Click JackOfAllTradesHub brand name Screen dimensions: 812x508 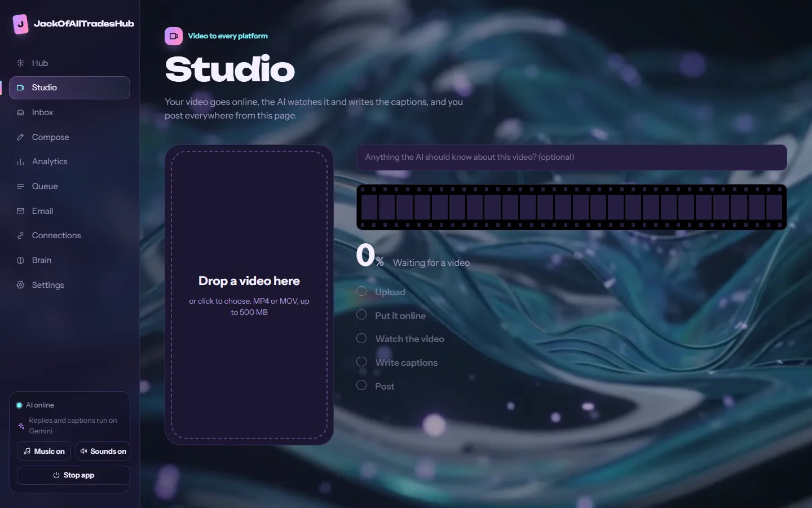point(84,24)
